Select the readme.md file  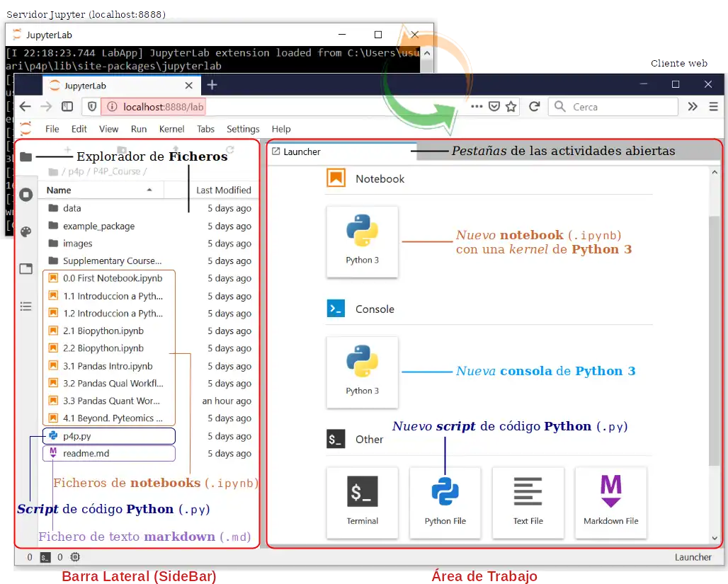pyautogui.click(x=149, y=453)
